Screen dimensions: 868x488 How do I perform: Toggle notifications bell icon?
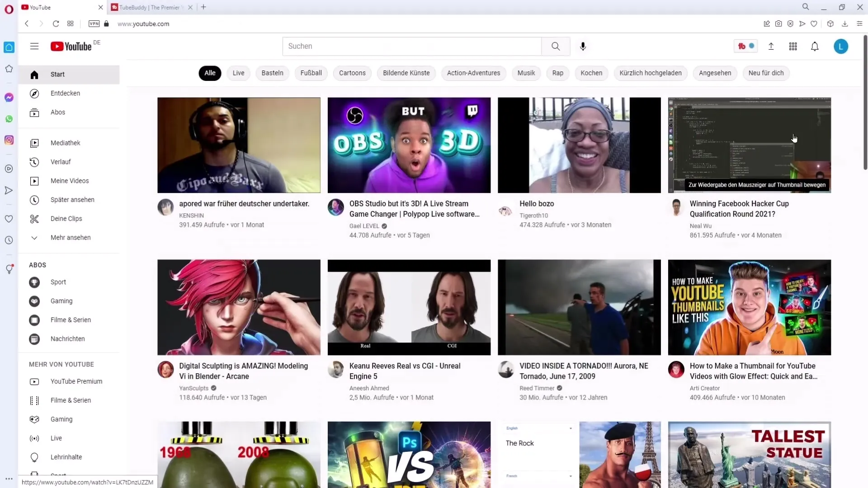point(815,47)
